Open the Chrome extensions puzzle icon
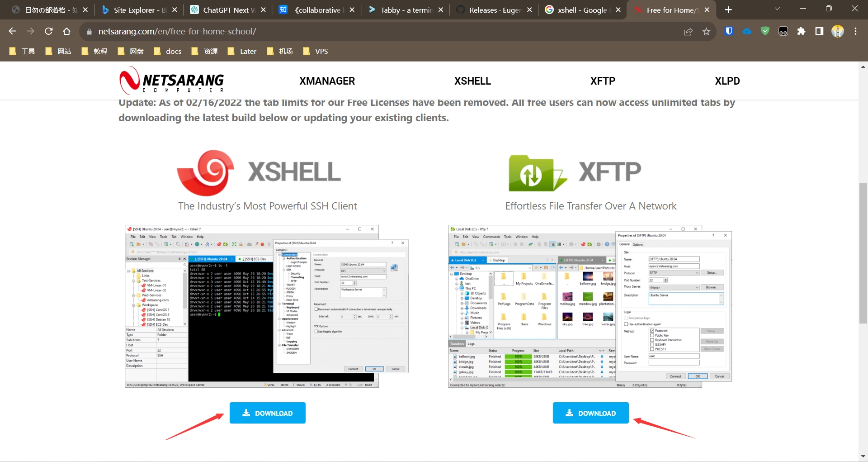 [801, 31]
